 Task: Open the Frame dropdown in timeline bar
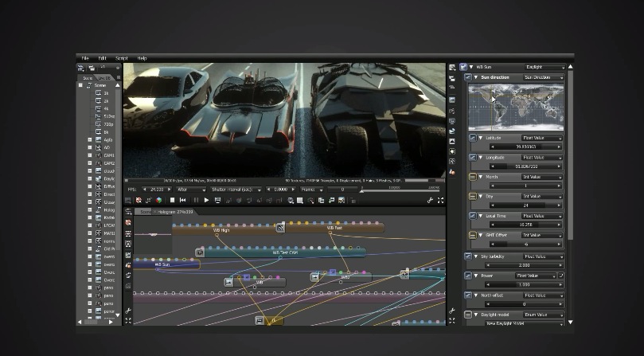coord(312,190)
